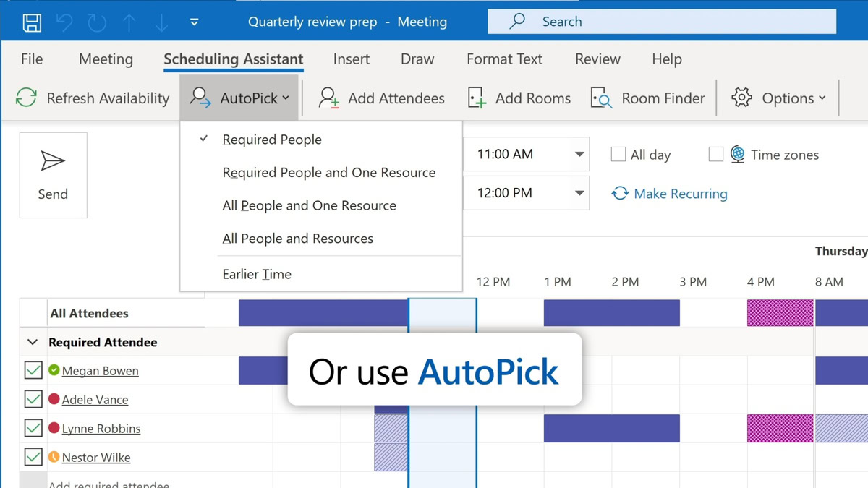Enable the All day checkbox
The height and width of the screenshot is (488, 868).
(618, 155)
